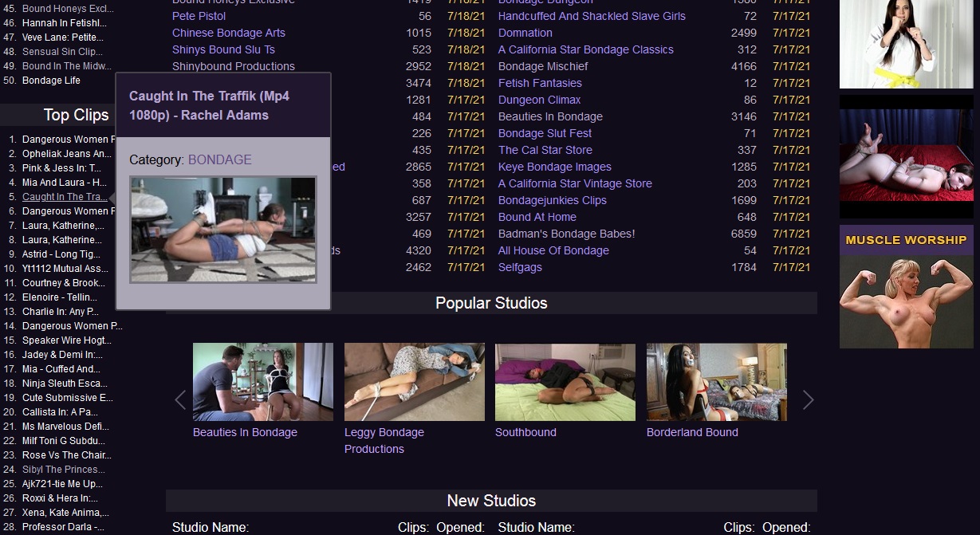This screenshot has width=980, height=535.
Task: Open top clip Charlie In: Any P...
Action: tap(60, 312)
